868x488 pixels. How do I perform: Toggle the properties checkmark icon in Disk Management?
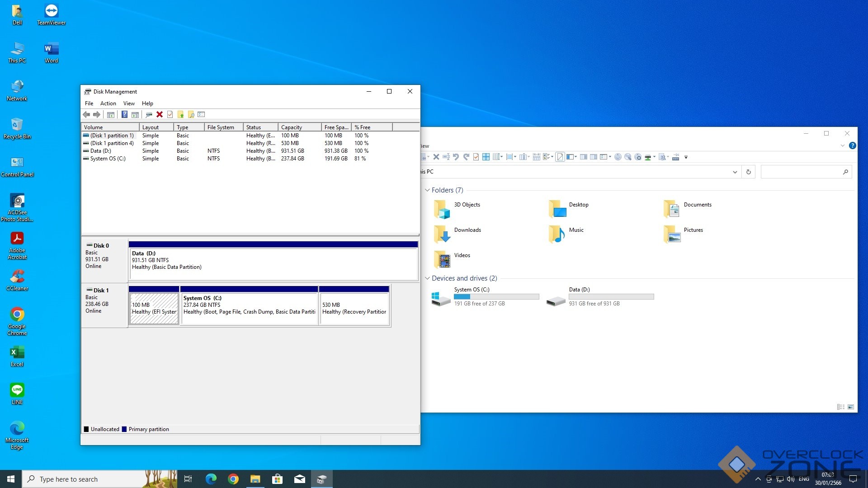click(x=170, y=115)
